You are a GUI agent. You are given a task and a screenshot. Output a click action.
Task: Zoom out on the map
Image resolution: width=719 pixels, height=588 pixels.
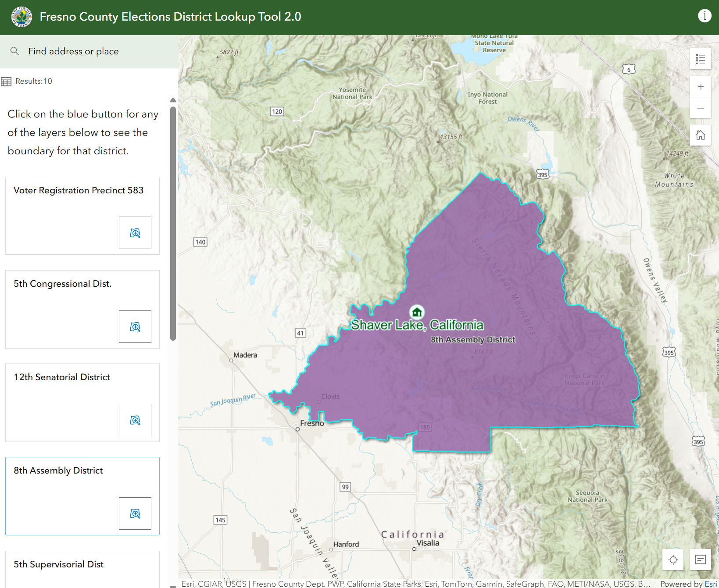pyautogui.click(x=701, y=108)
